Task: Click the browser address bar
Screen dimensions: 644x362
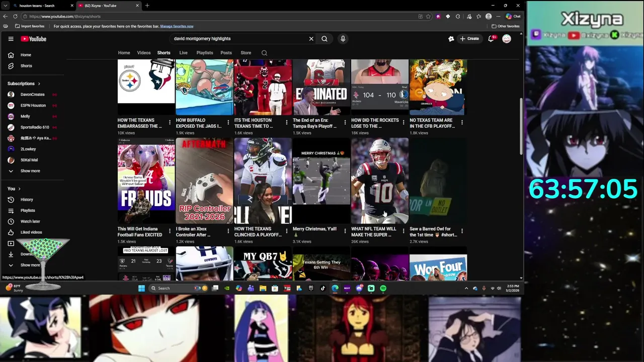Action: coord(221,16)
